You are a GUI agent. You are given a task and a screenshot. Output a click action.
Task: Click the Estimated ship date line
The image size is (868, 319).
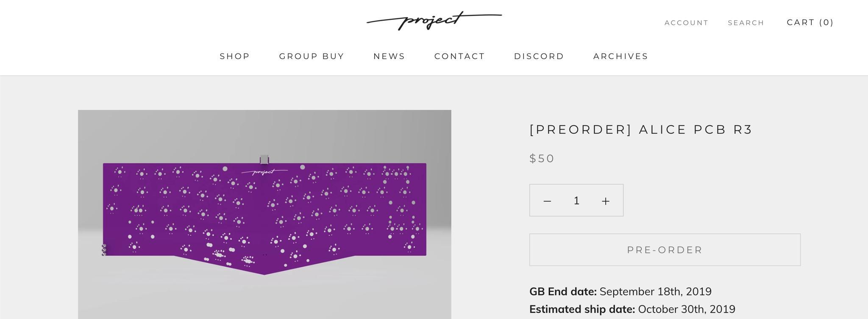pyautogui.click(x=632, y=309)
